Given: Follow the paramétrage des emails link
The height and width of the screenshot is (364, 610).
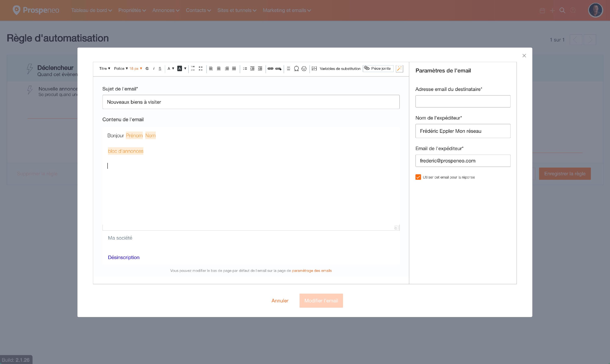Looking at the screenshot, I should pyautogui.click(x=312, y=271).
